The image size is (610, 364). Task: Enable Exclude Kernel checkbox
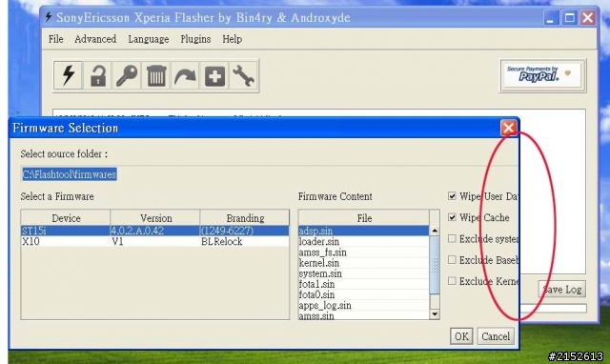(x=452, y=281)
